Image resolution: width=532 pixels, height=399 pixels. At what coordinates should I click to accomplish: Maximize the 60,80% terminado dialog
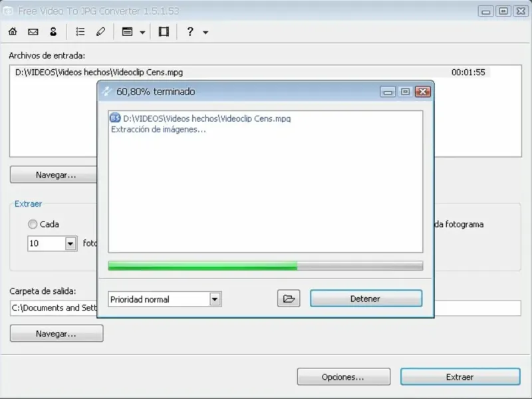[x=405, y=92]
